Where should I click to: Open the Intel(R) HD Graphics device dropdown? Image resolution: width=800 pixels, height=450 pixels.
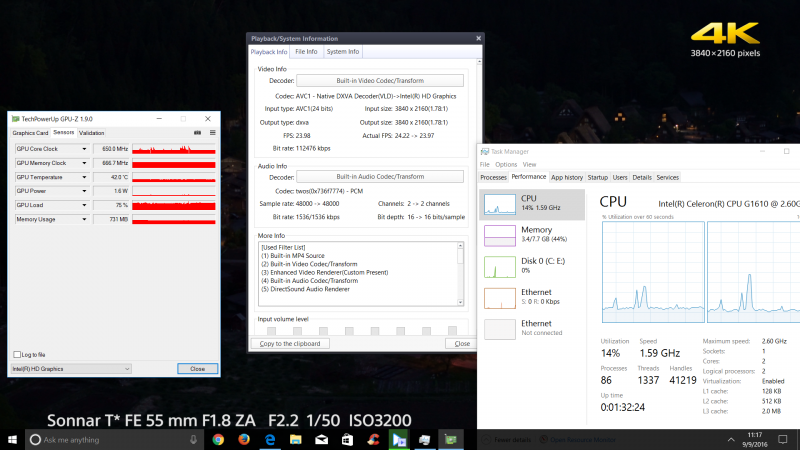point(71,369)
